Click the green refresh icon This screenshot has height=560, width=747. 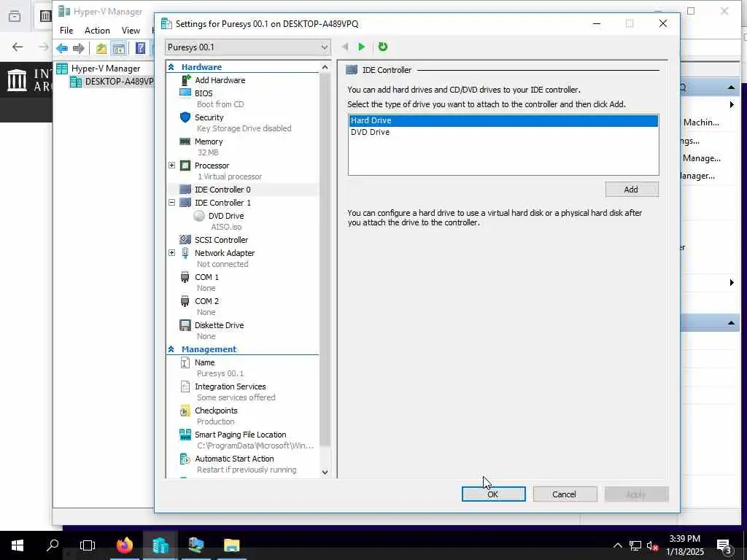pyautogui.click(x=382, y=47)
